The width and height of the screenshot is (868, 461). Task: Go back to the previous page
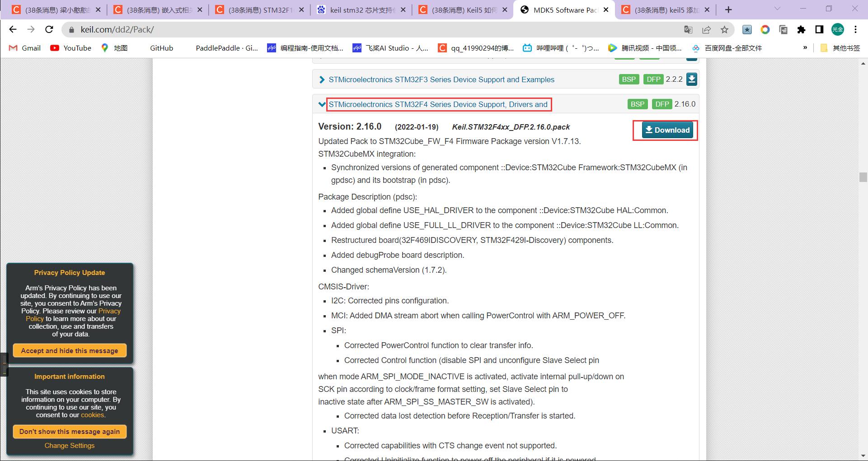coord(13,29)
